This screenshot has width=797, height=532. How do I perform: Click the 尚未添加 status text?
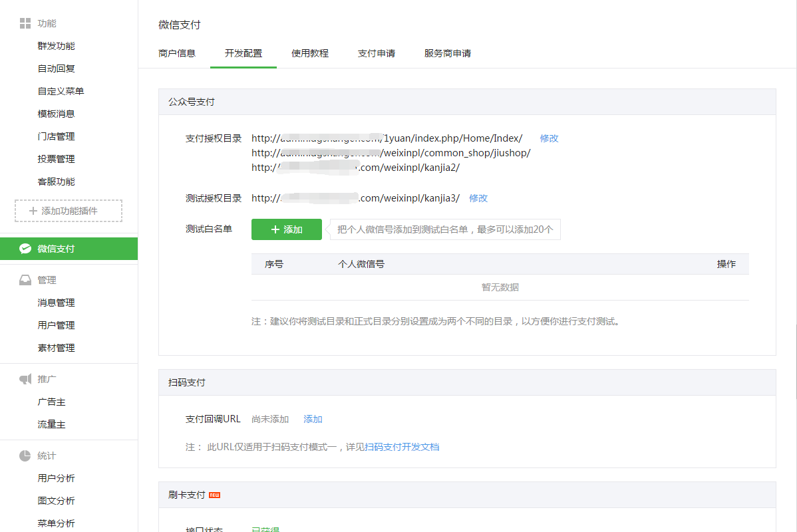[270, 419]
